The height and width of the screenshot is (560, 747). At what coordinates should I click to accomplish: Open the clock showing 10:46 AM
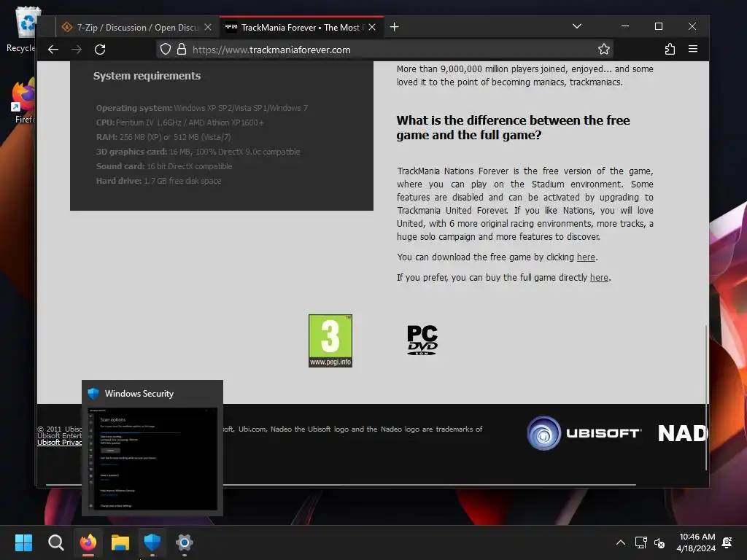[696, 542]
